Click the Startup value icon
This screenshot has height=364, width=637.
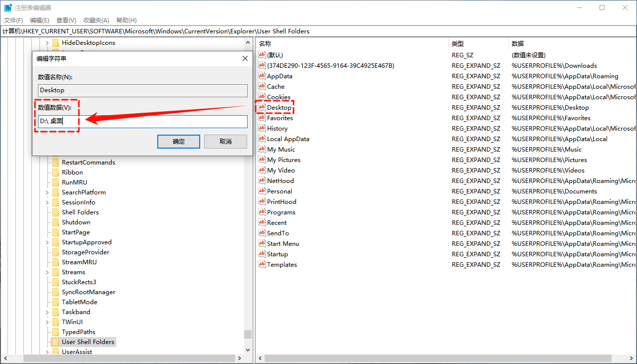tap(262, 254)
